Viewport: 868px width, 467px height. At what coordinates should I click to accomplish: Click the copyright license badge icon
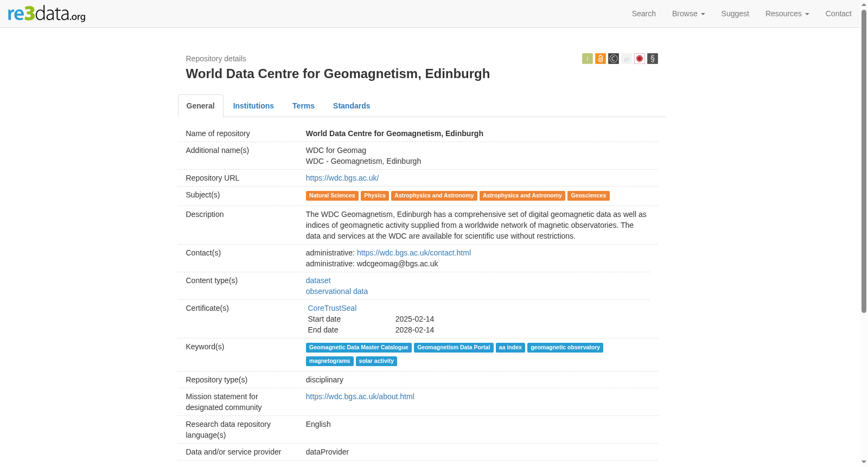coord(613,59)
